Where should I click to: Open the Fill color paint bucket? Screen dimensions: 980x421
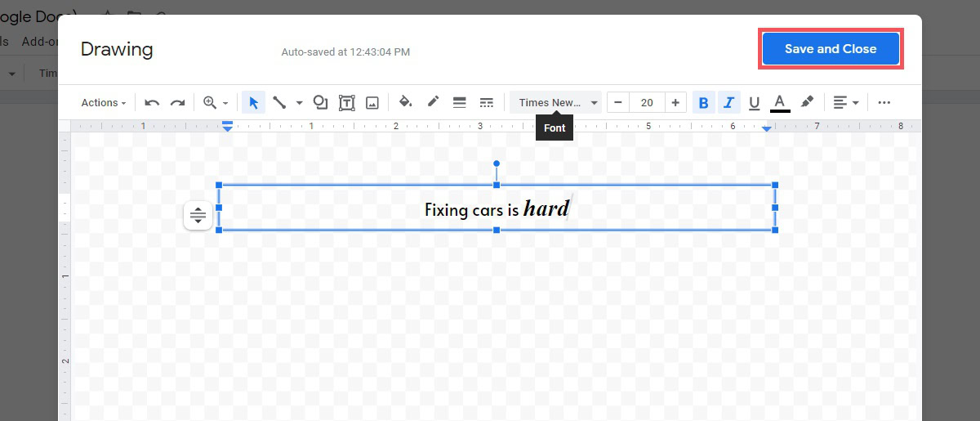tap(405, 102)
